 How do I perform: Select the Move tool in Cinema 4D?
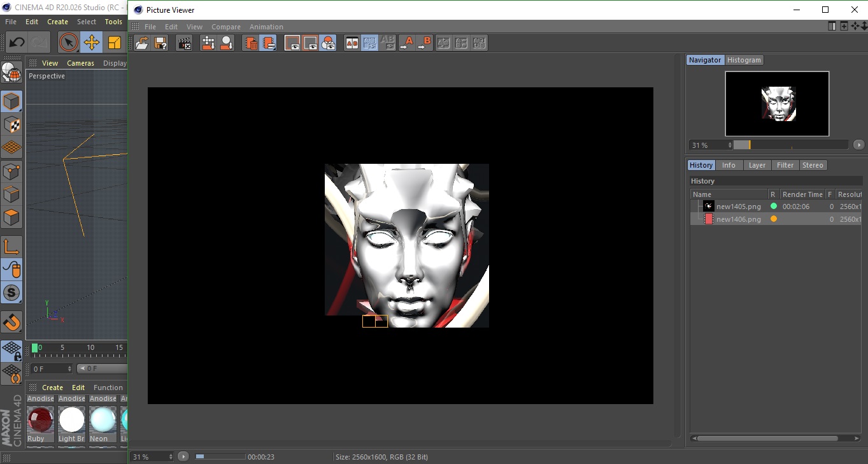pyautogui.click(x=92, y=43)
